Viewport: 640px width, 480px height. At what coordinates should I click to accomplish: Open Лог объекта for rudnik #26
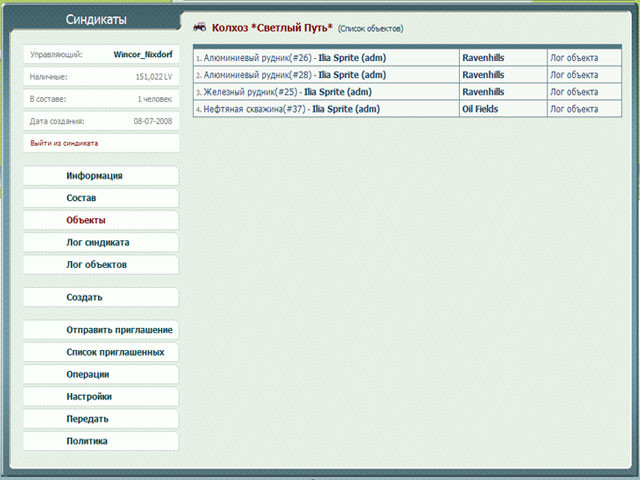(574, 58)
